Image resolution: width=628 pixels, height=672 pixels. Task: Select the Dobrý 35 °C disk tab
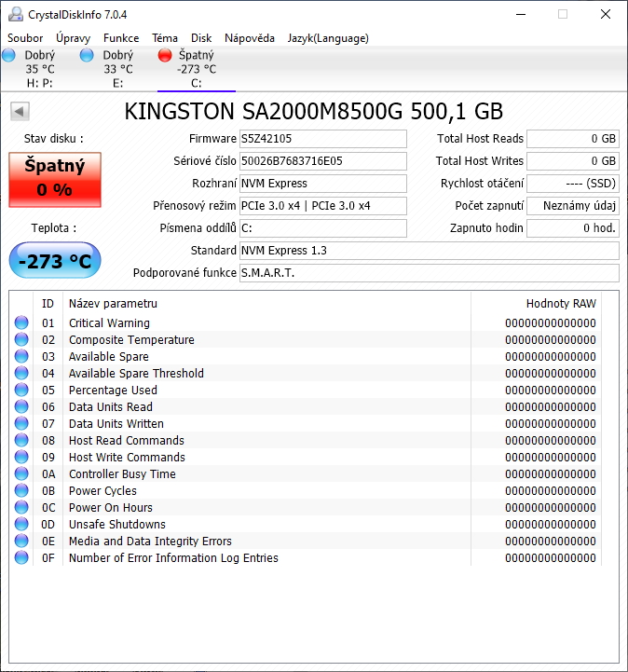pyautogui.click(x=39, y=69)
